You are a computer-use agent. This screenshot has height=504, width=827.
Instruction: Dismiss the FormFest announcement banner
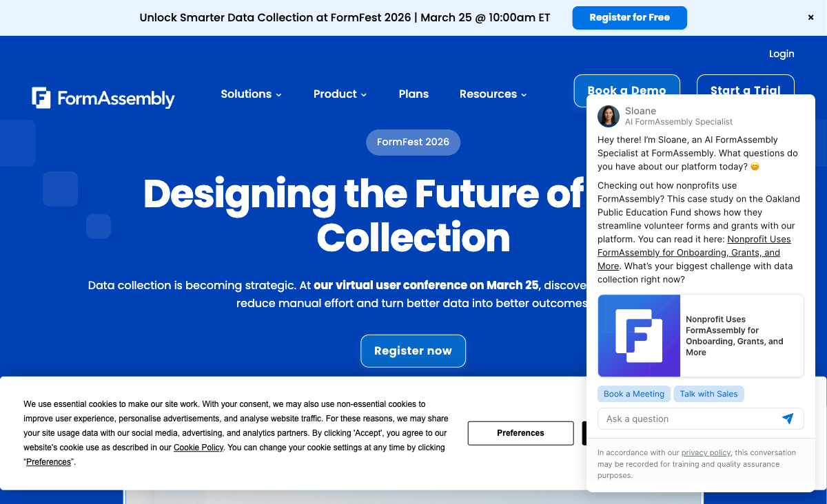coord(810,17)
